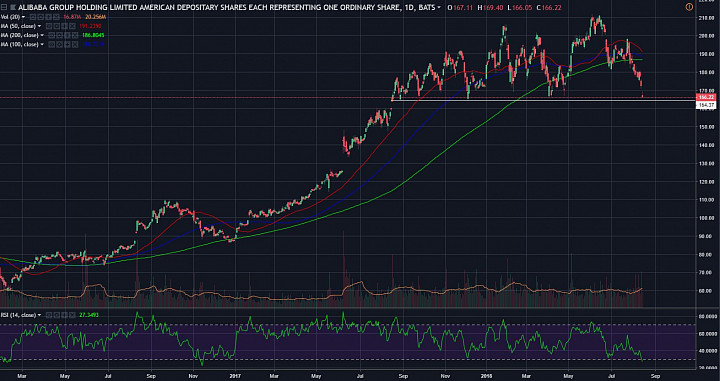Click the 100.00 label on price axis
720x381 pixels.
click(x=707, y=218)
